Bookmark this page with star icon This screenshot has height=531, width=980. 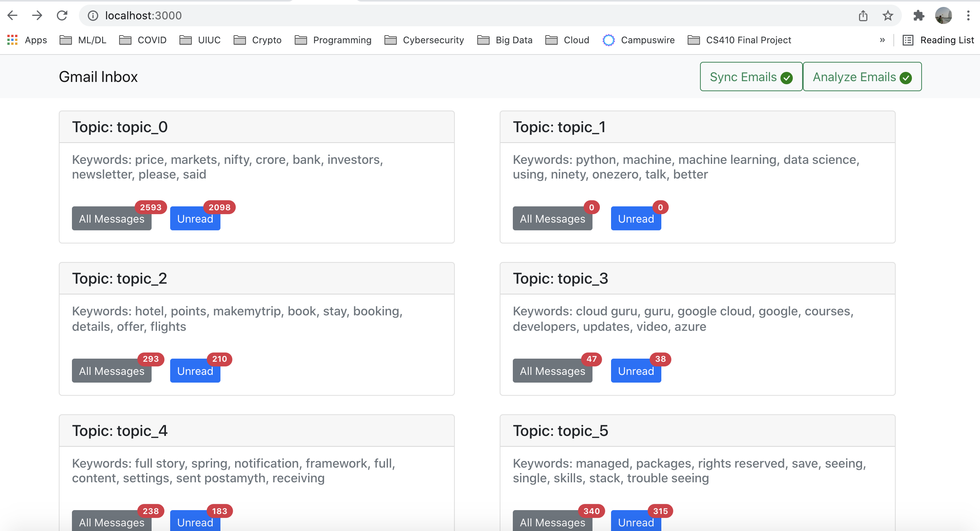pyautogui.click(x=888, y=15)
